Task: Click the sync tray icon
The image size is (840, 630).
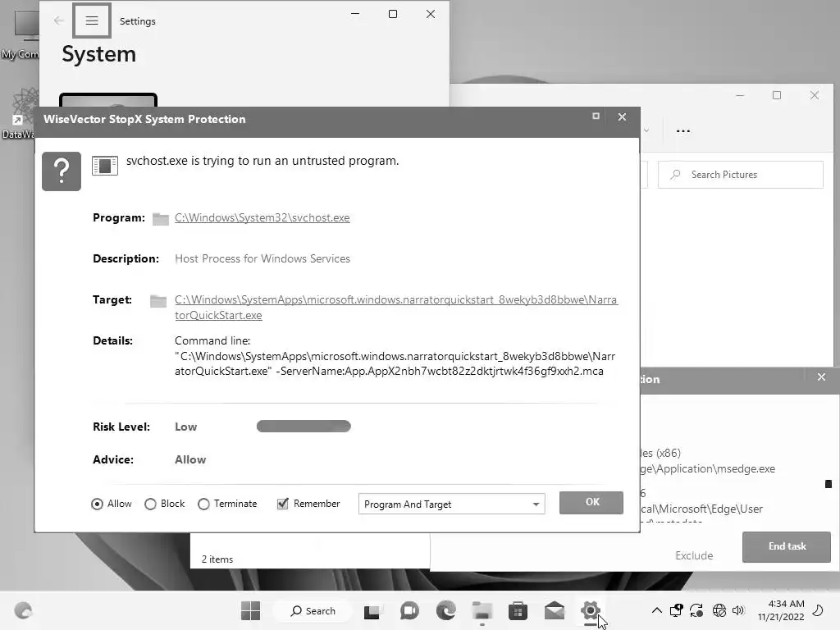Action: click(x=696, y=610)
